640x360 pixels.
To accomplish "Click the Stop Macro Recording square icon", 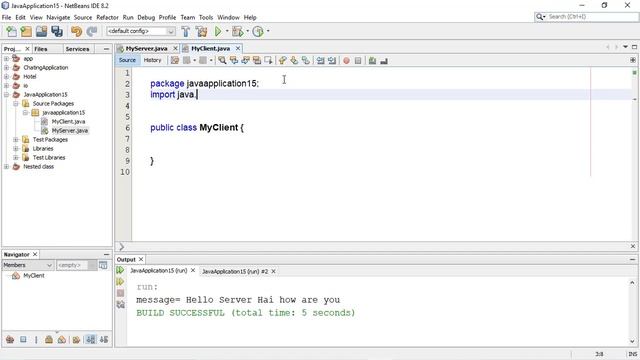I will [x=358, y=60].
